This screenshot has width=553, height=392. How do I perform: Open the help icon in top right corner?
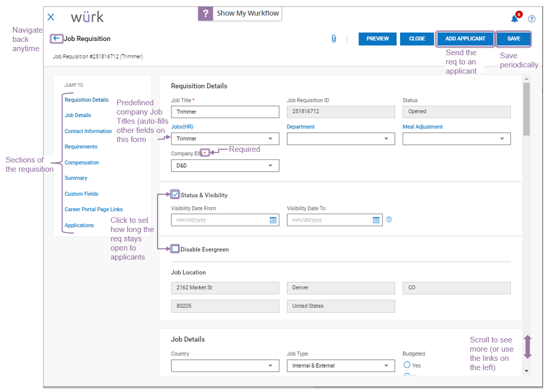pyautogui.click(x=532, y=19)
